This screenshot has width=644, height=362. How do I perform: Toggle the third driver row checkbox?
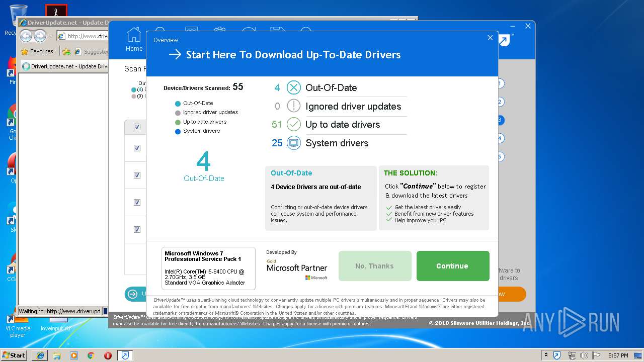pos(137,202)
